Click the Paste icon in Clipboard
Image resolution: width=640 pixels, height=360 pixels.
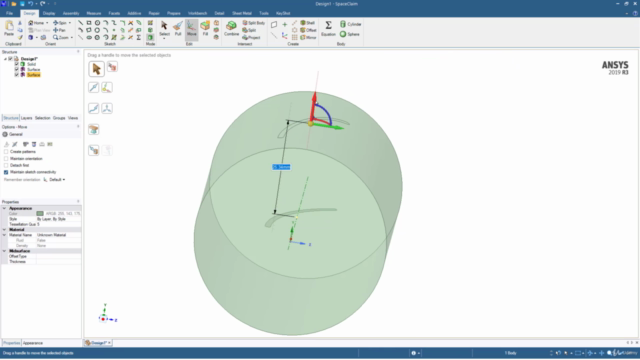click(x=9, y=29)
